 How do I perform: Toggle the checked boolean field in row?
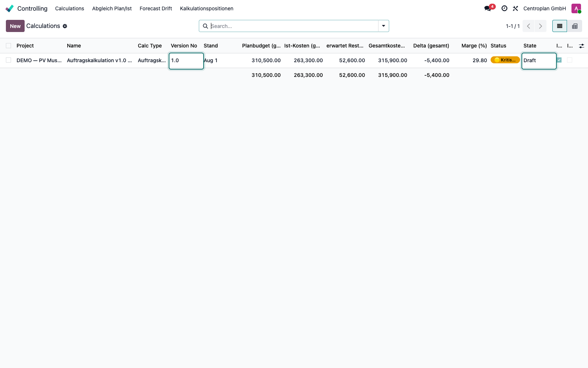[559, 60]
